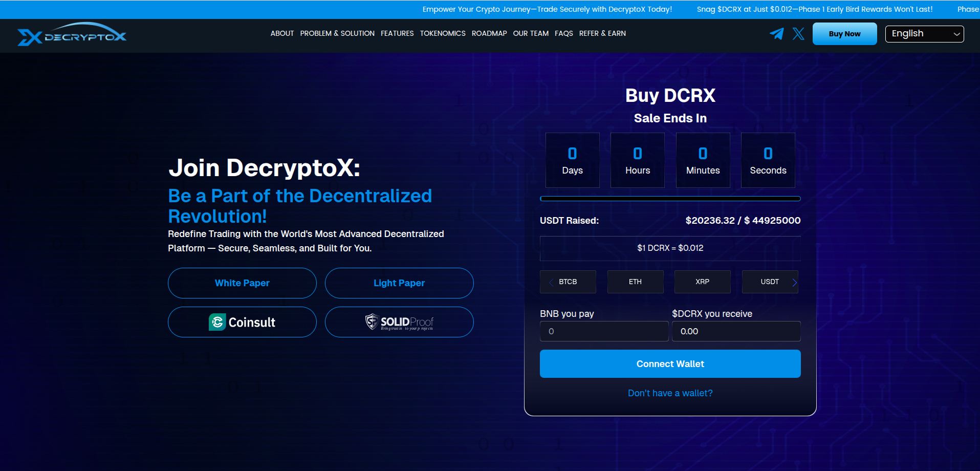Click the "Empower Your Crypto Journey" ticker text

(547, 9)
